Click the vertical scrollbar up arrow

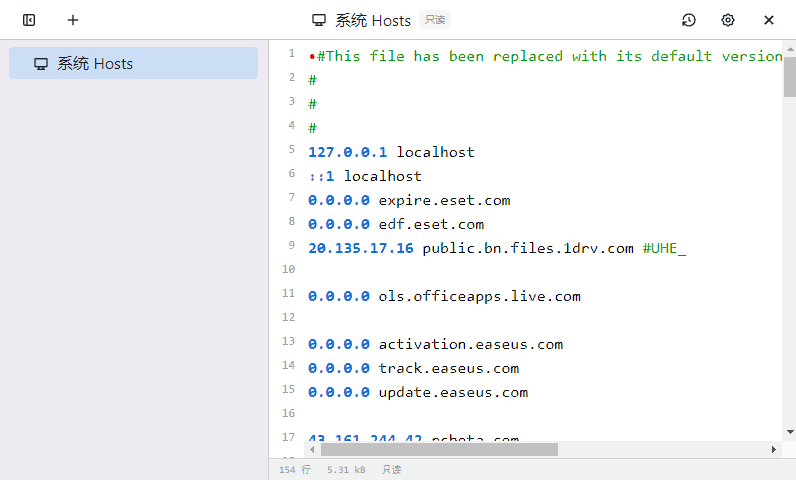pyautogui.click(x=790, y=50)
